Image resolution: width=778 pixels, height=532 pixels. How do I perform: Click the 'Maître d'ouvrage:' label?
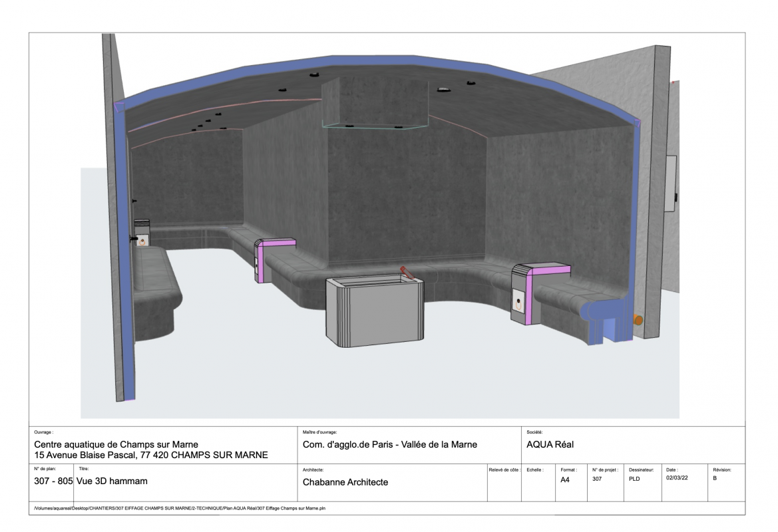319,432
